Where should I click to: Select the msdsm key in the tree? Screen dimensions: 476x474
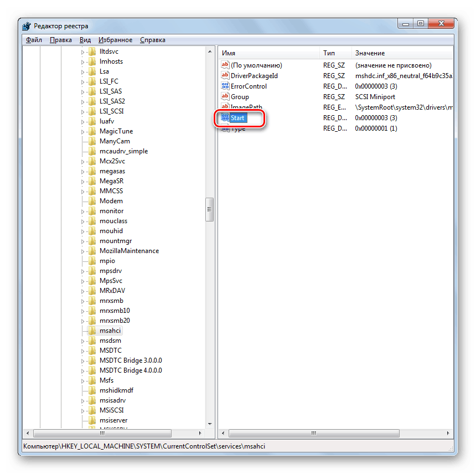point(110,340)
